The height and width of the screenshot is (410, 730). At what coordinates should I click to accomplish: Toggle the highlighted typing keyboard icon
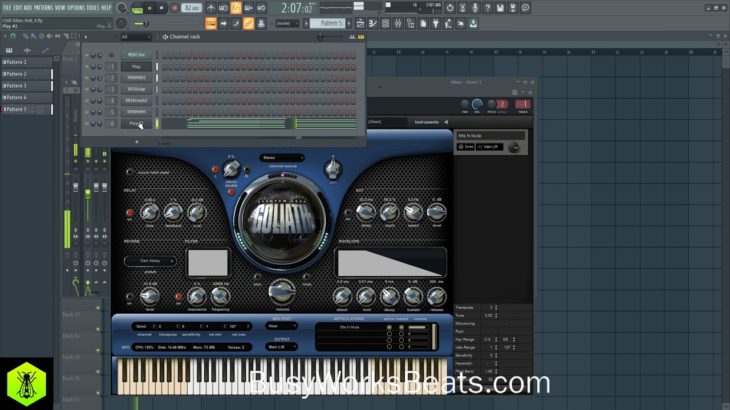coord(211,23)
